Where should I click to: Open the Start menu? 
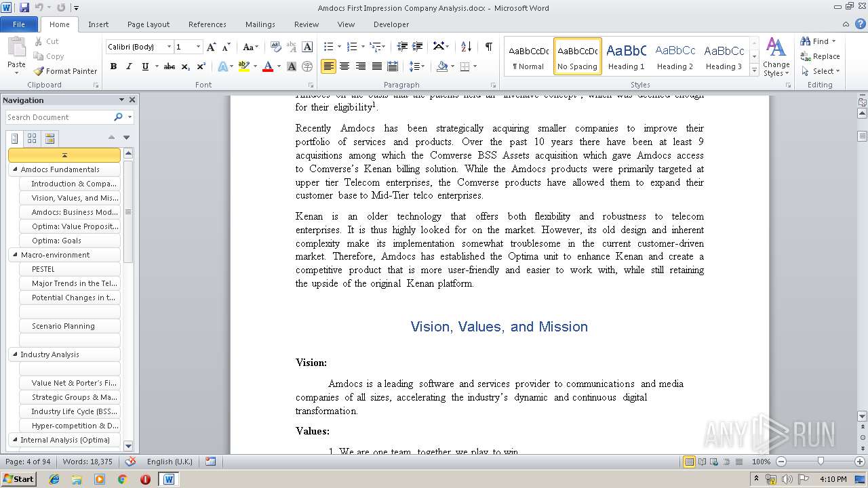point(19,479)
